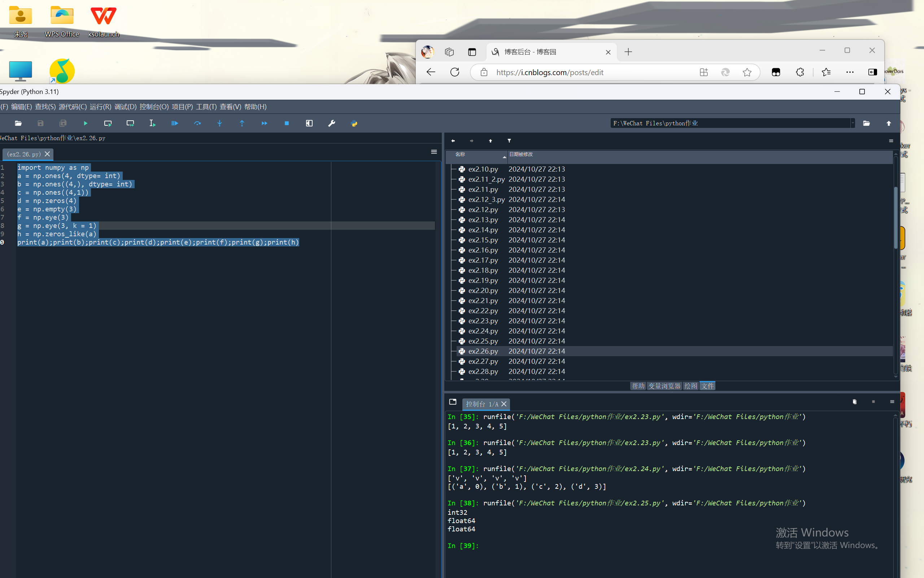Click the open file toolbar icon
Viewport: 924px width, 578px height.
pyautogui.click(x=18, y=123)
